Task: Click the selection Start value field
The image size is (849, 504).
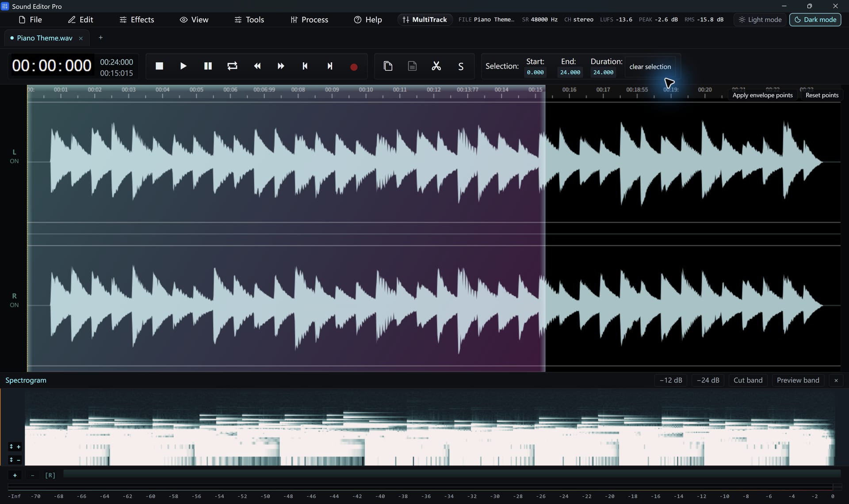Action: click(x=535, y=72)
